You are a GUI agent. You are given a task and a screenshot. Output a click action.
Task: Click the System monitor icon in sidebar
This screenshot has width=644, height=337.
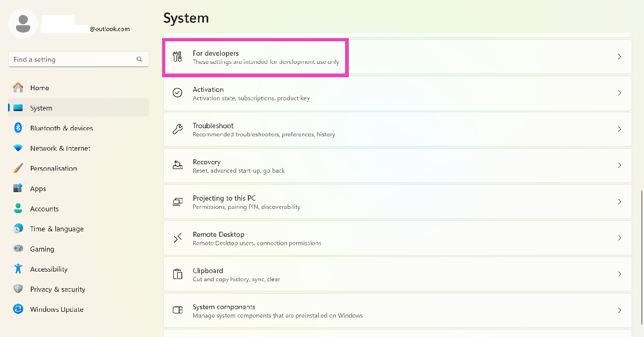click(18, 108)
